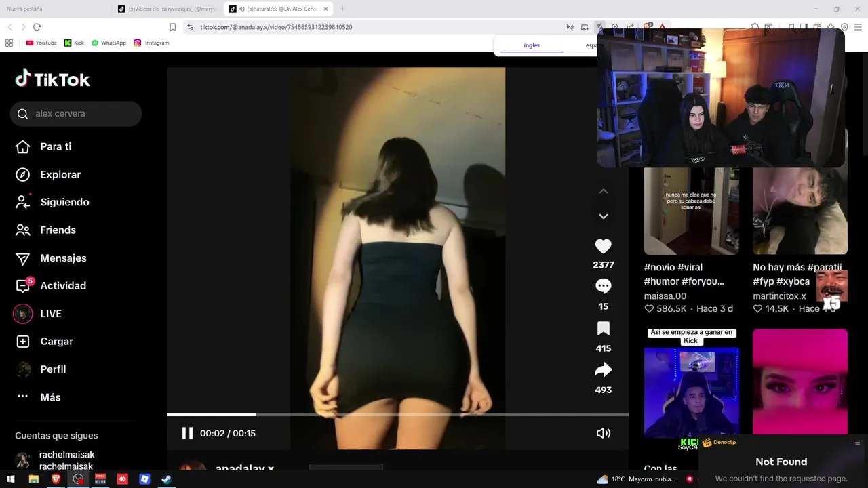Click the Siguiendo person icon
Viewport: 868px width, 488px height.
pyautogui.click(x=23, y=202)
